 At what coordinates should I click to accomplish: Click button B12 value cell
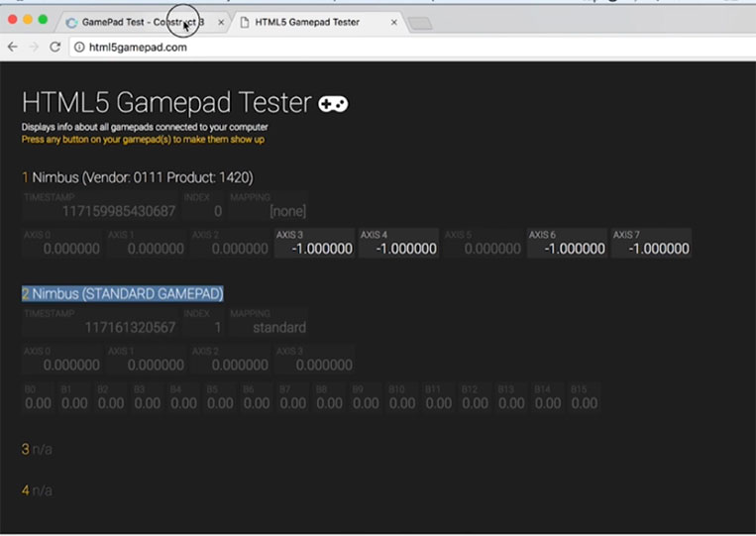475,398
